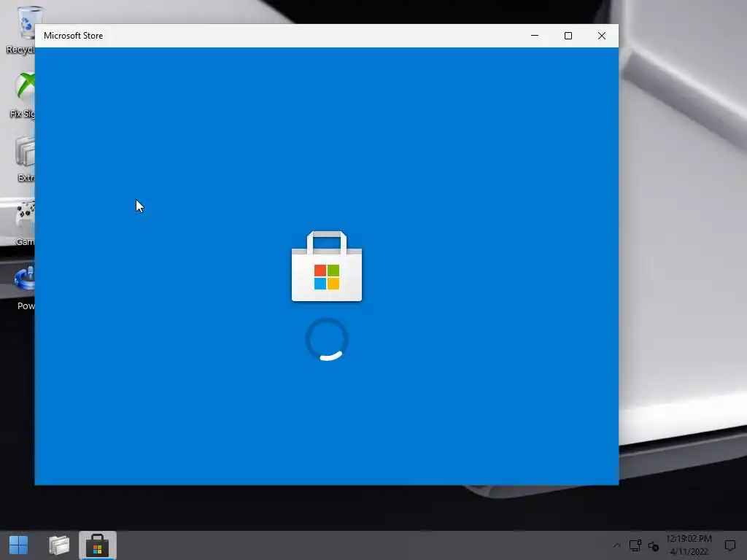Screen dimensions: 747x560
Task: Open the notification center icon
Action: pos(729,545)
